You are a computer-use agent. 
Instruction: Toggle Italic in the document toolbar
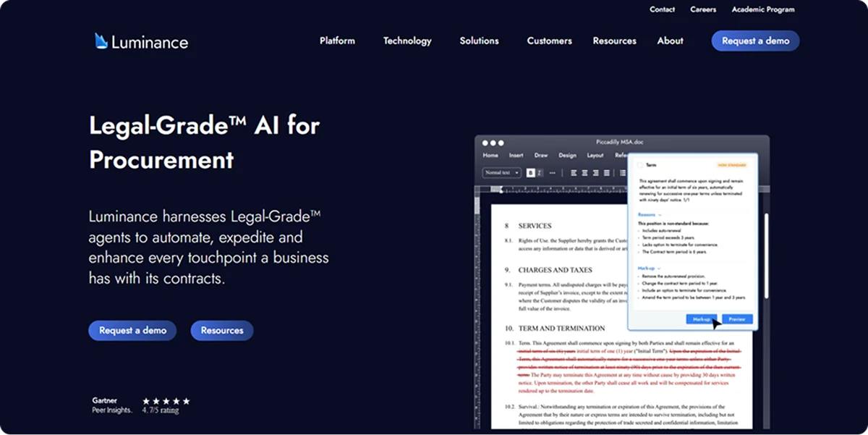(x=539, y=173)
